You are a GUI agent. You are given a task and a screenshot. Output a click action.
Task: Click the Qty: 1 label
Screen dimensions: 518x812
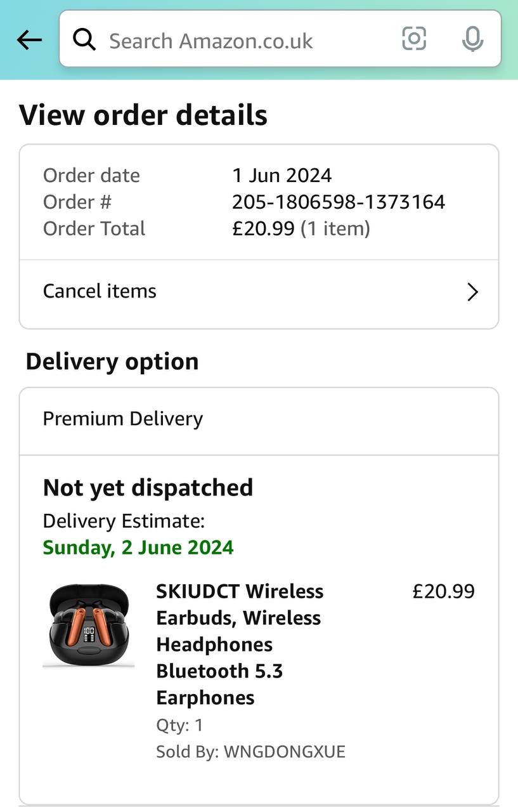tap(179, 725)
